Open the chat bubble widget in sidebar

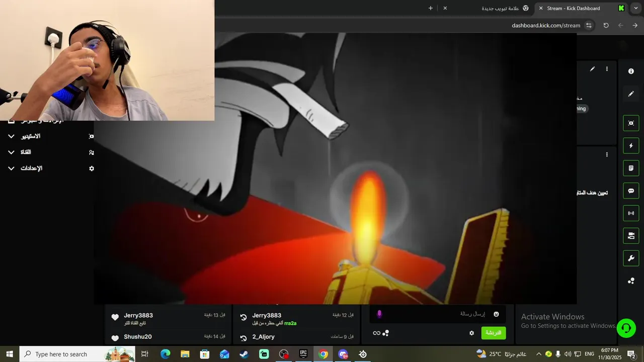631,191
